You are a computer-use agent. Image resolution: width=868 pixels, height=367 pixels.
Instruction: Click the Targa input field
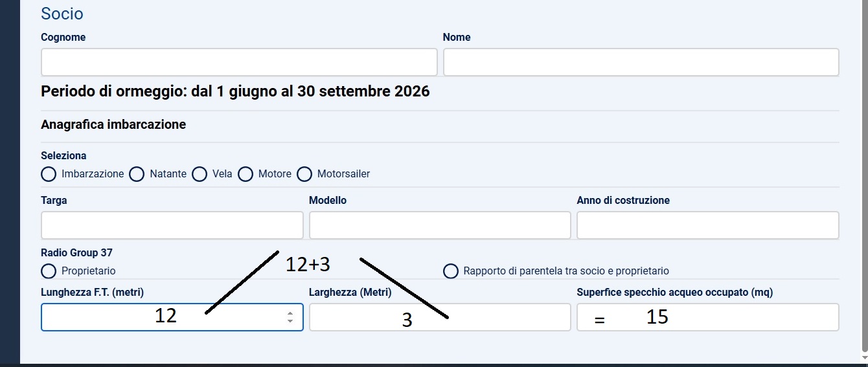[172, 225]
